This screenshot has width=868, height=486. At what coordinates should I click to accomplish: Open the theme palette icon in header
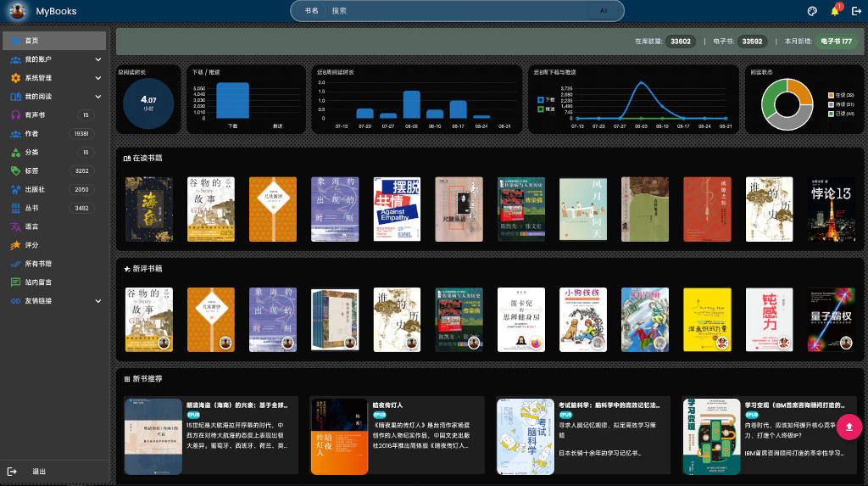click(812, 11)
